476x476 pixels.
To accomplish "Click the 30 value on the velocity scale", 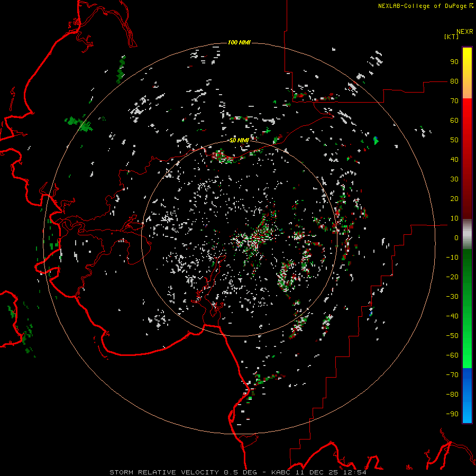I will point(454,179).
